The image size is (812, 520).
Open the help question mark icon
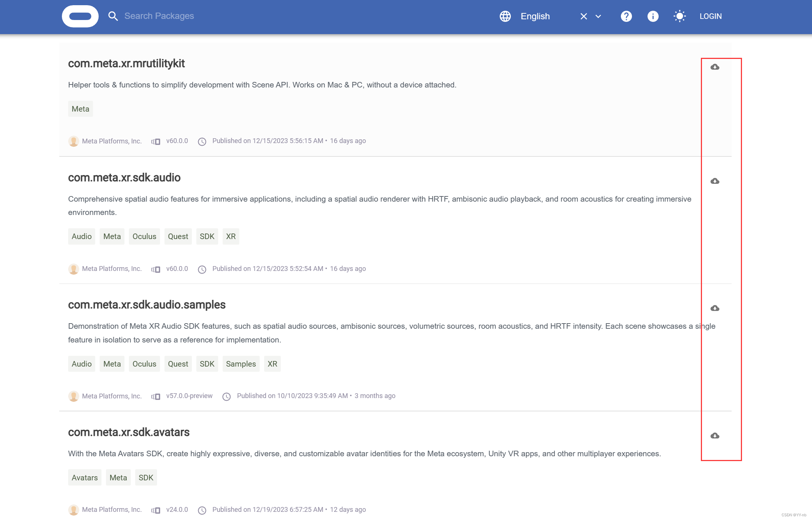(626, 16)
